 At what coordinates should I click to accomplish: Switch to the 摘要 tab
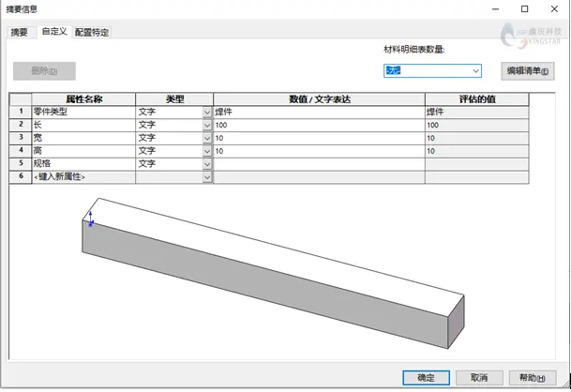pos(20,32)
